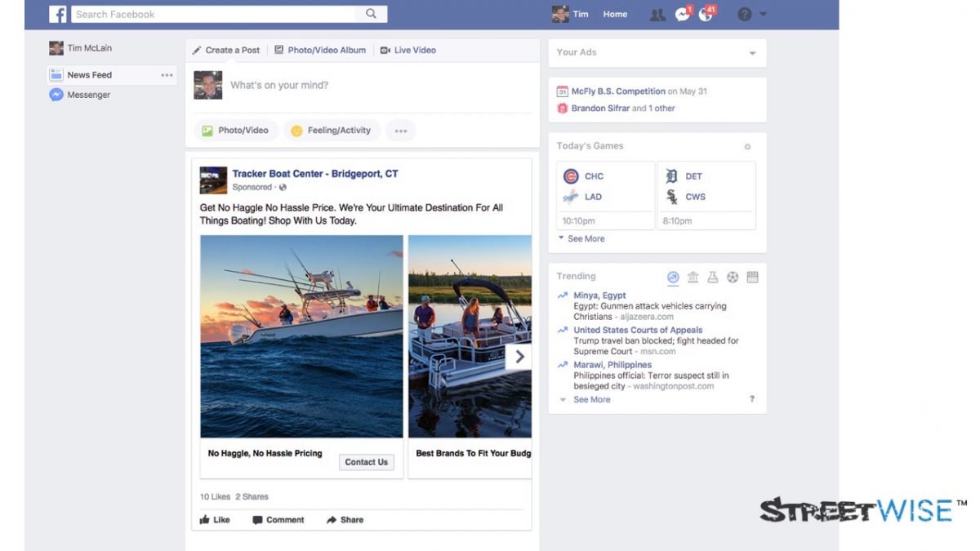Screen dimensions: 980x551
Task: Open Brandon Sifrar birthday link
Action: click(x=600, y=108)
